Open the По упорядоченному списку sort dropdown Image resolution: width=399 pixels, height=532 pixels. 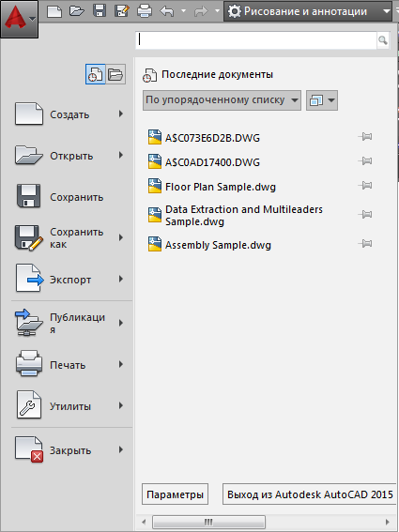[222, 100]
